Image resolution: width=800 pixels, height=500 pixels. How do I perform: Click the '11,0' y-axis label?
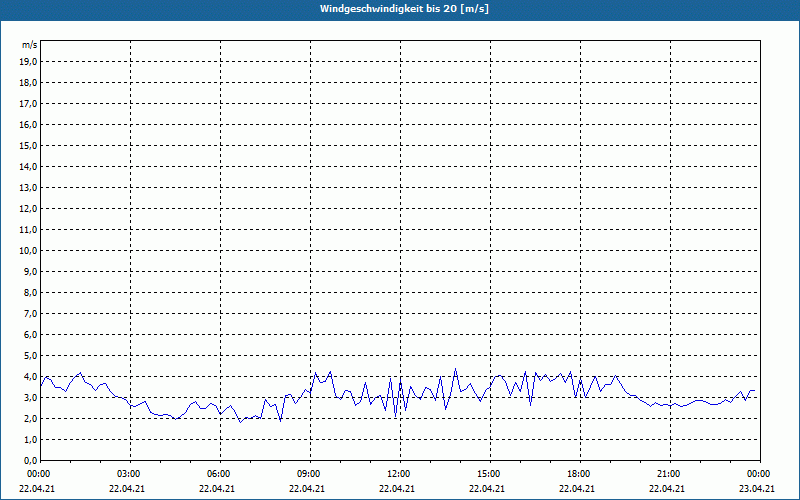tap(28, 230)
